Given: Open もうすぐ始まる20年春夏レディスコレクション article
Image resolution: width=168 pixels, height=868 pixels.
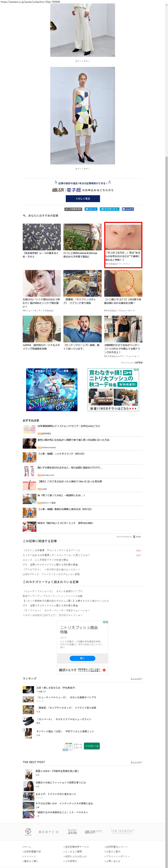Looking at the screenshot, I should point(56,555).
